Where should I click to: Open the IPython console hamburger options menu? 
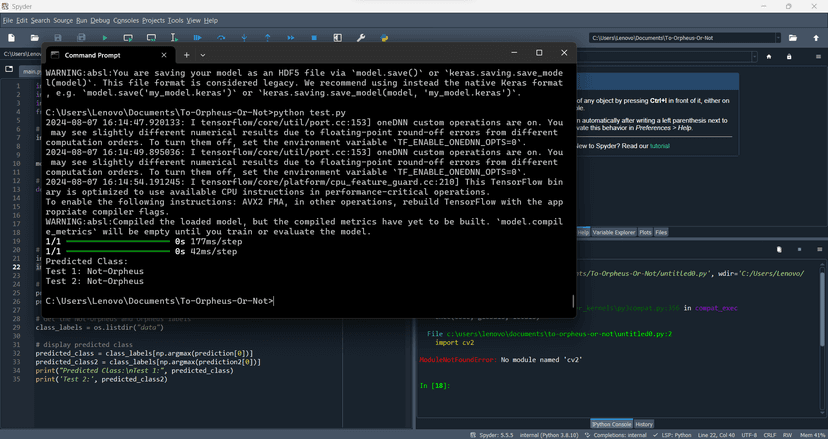[x=817, y=249]
